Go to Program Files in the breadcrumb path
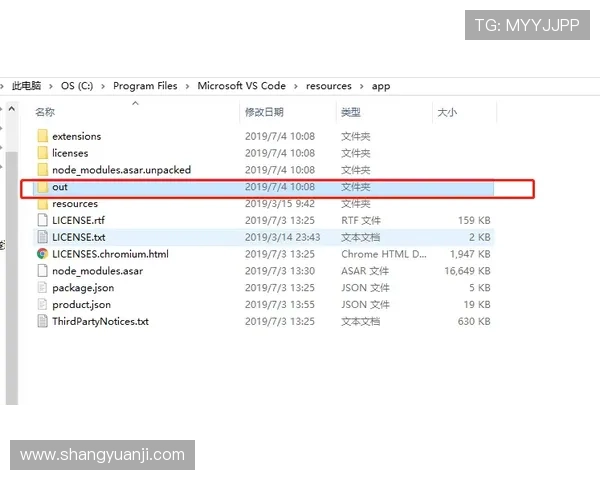The image size is (600, 480). [145, 86]
